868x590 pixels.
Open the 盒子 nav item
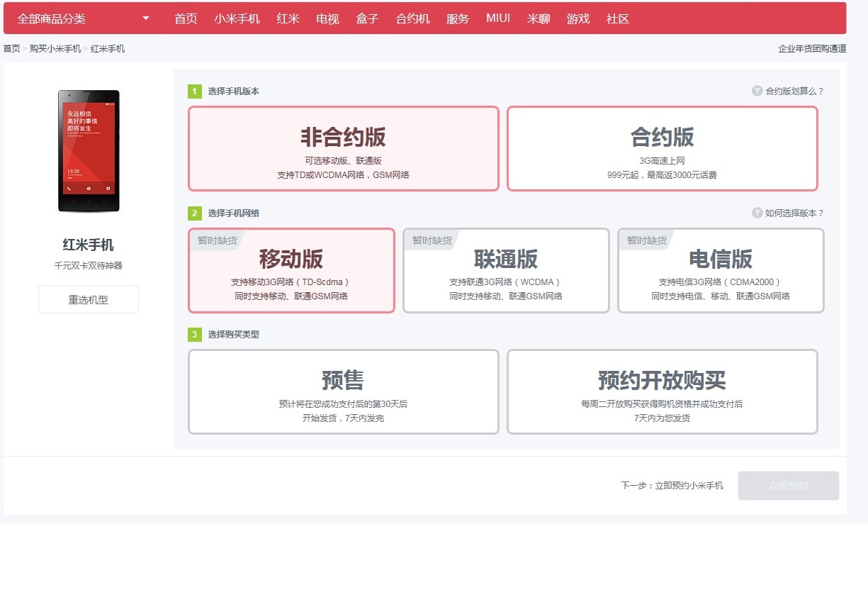(x=367, y=18)
